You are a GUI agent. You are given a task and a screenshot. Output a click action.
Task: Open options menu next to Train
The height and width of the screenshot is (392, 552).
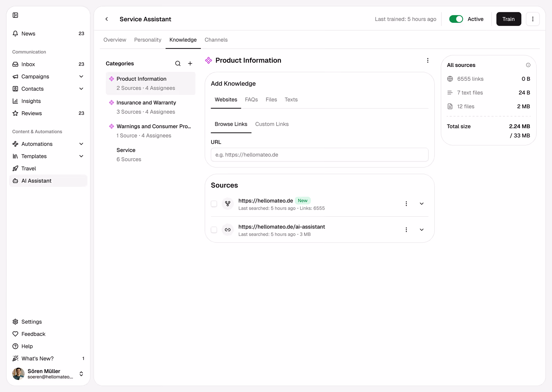tap(532, 19)
